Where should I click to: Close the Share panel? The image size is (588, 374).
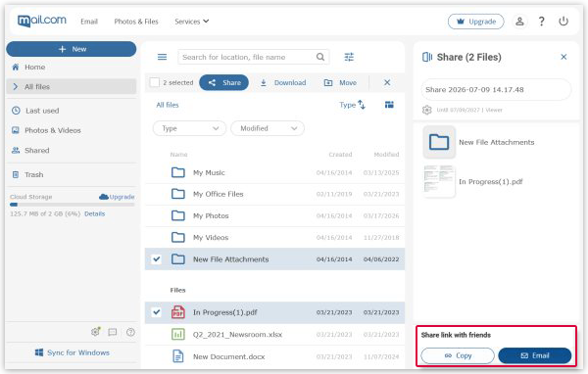pos(563,57)
